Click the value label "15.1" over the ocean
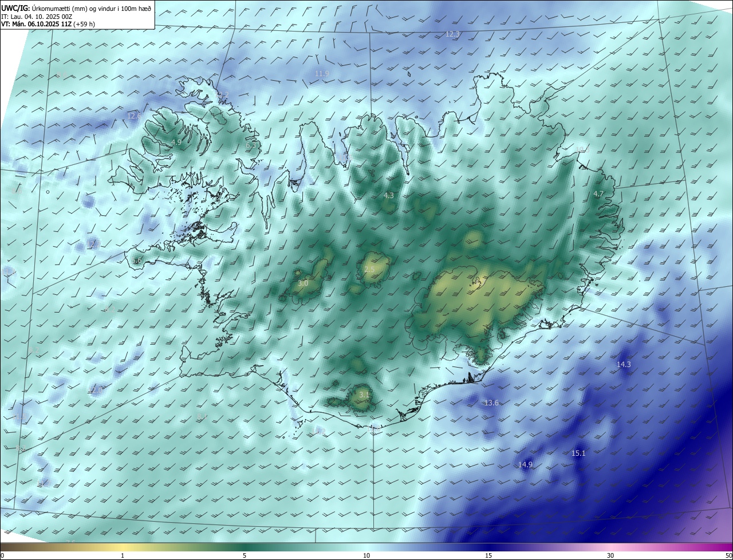Viewport: 733px width, 560px height. (578, 453)
